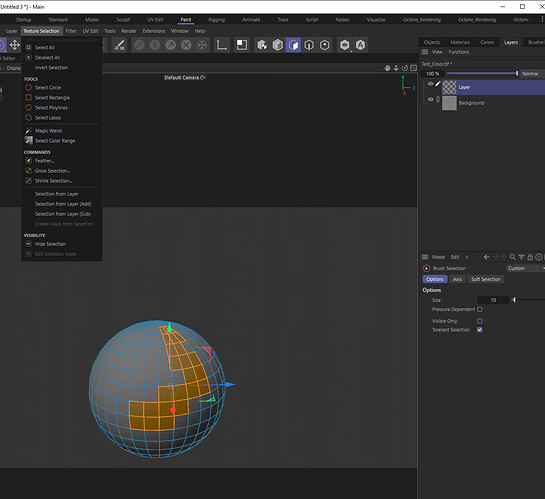Screen dimensions: 545x499
Task: Click the Background layer gray thumbnail
Action: coord(449,103)
